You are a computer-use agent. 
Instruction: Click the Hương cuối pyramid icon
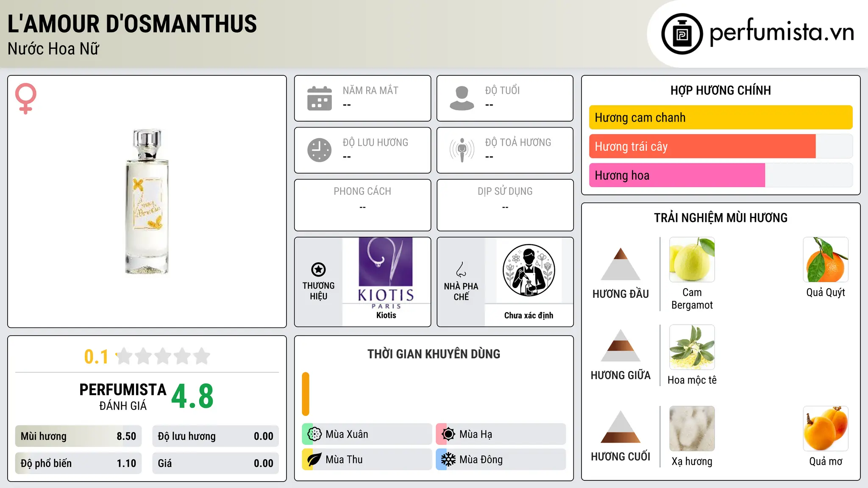pos(620,427)
